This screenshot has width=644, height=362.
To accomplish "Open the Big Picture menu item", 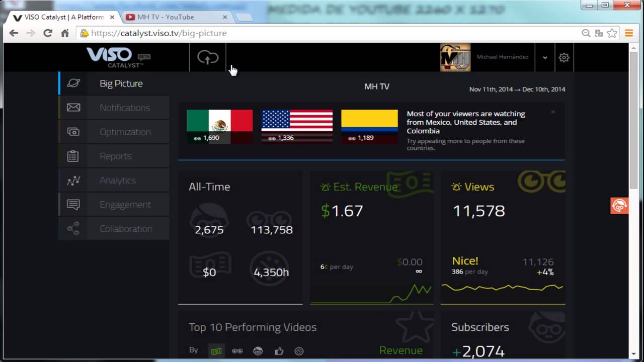I will click(114, 83).
